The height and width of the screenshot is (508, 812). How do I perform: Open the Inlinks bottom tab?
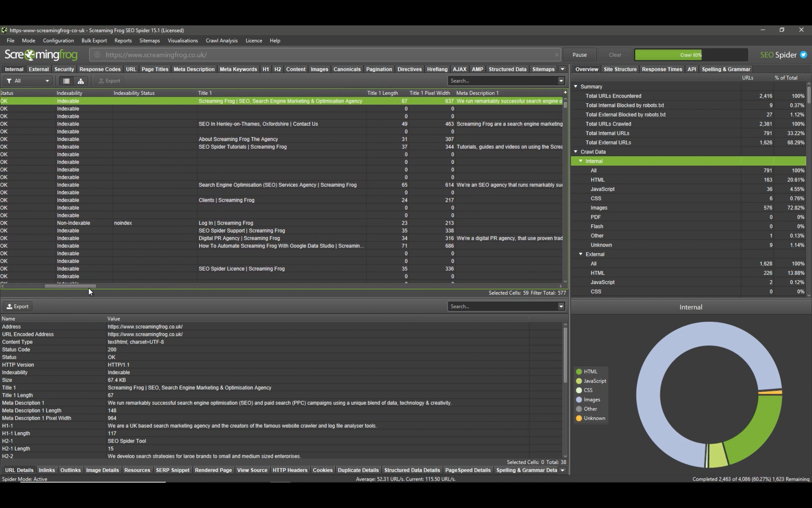[47, 470]
